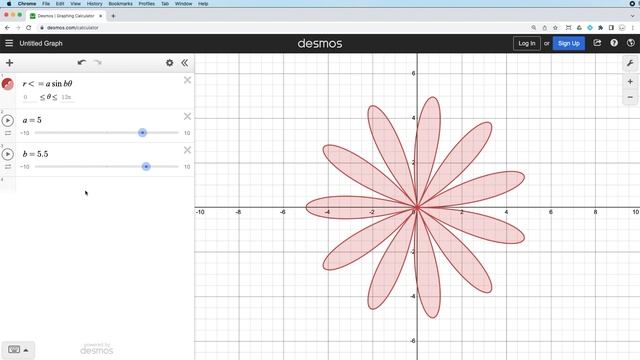Click the b = 5.5 expression text

point(36,154)
